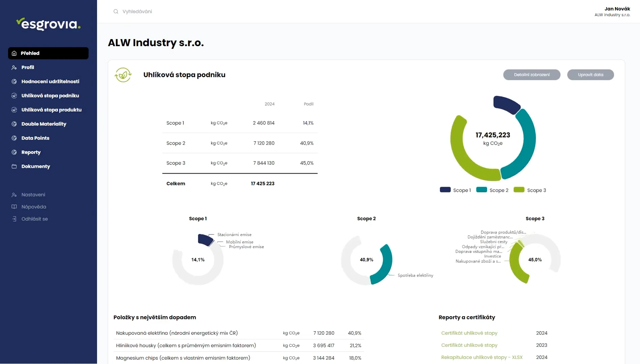Viewport: 640px width, 364px height.
Task: Click the green leaf carbon footprint icon
Action: coord(123,75)
